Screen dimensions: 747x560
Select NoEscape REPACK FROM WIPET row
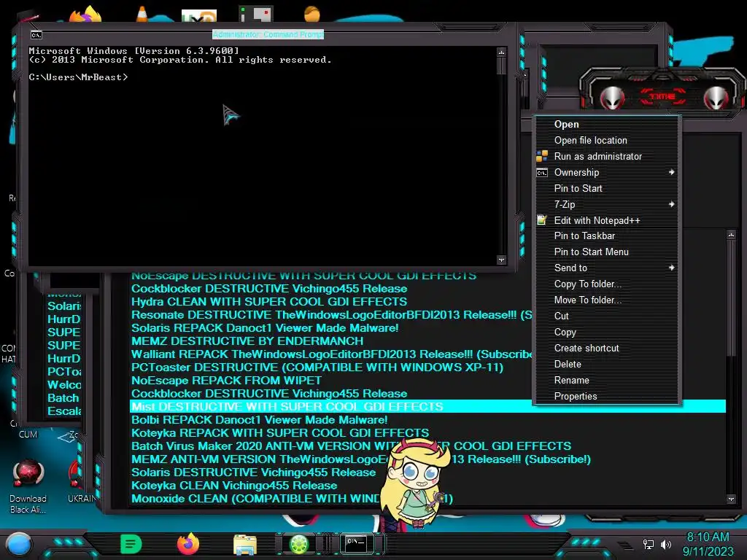point(226,381)
